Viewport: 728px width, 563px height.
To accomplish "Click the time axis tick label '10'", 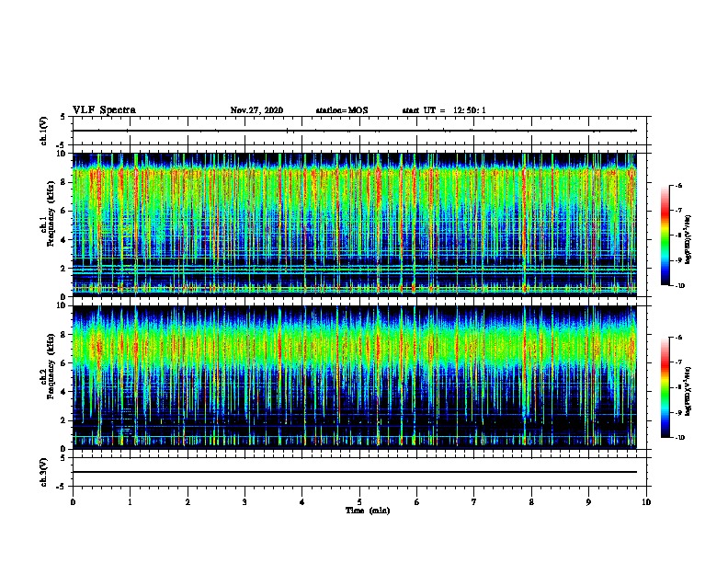I will click(x=646, y=501).
